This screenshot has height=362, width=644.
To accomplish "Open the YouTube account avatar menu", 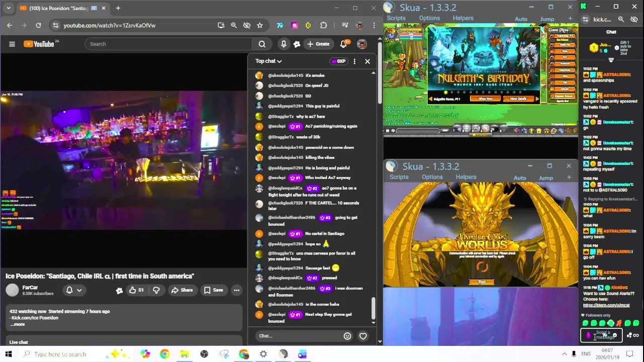I will click(x=362, y=44).
